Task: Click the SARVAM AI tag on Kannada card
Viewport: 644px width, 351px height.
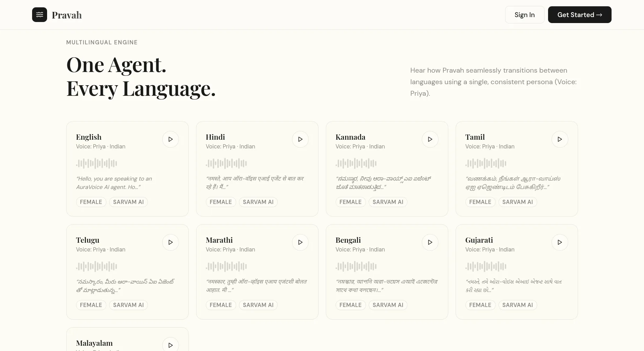Action: 388,202
